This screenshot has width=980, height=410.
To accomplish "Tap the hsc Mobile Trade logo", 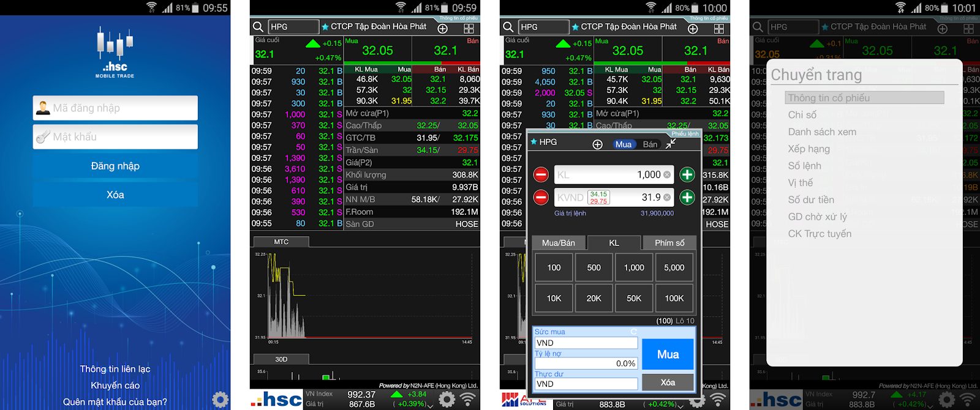I will tap(115, 53).
